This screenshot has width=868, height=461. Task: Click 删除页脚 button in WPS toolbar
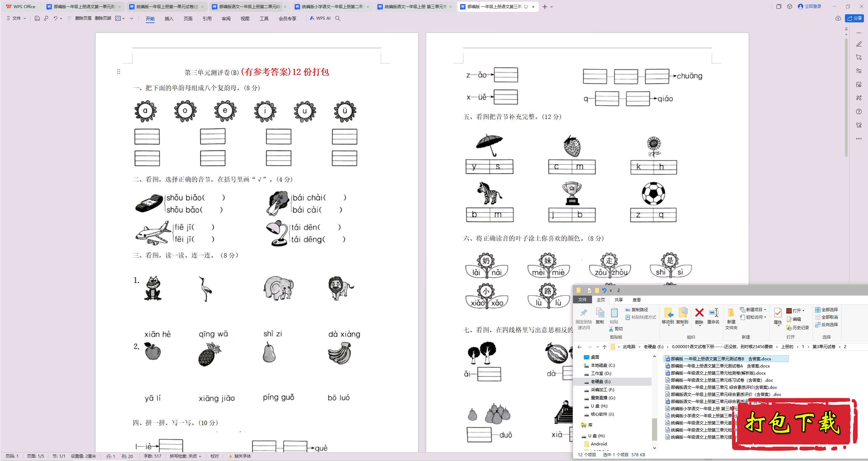tap(103, 18)
